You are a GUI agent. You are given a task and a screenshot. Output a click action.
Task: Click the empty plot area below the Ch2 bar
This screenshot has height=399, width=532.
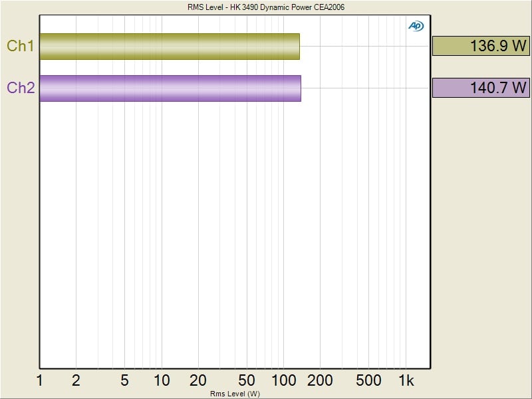[x=233, y=233]
